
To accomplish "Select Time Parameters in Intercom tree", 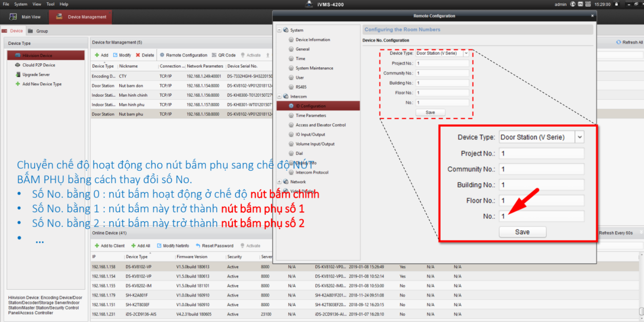I will click(x=311, y=116).
